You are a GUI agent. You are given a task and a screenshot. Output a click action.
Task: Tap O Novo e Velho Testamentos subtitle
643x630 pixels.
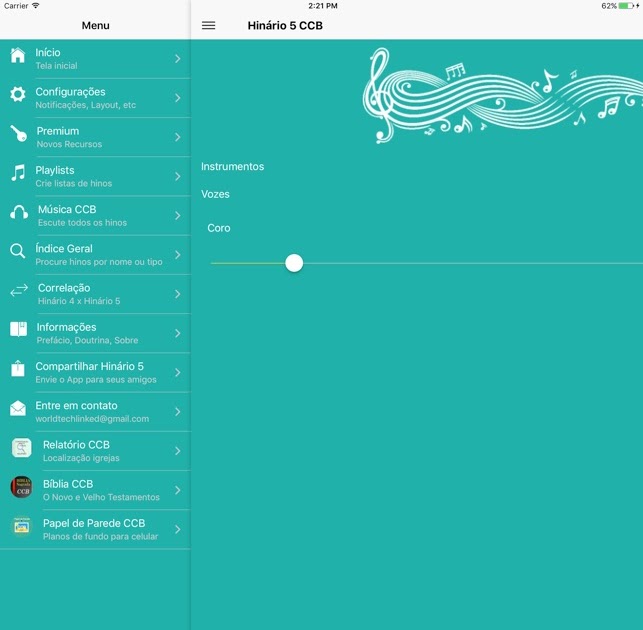[x=101, y=497]
